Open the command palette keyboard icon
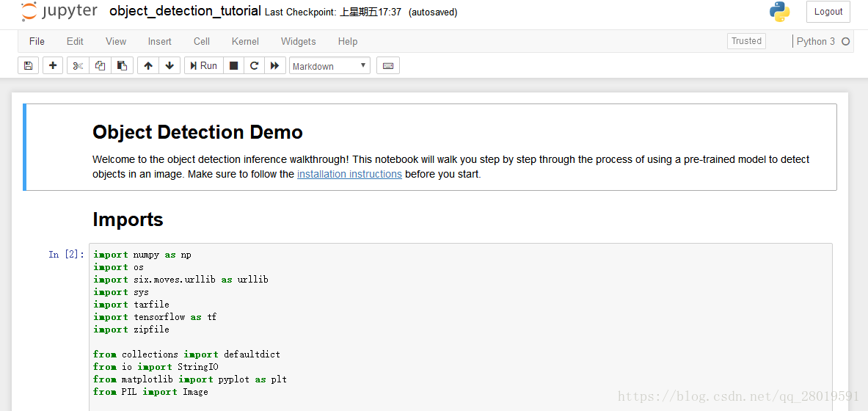 (x=388, y=66)
